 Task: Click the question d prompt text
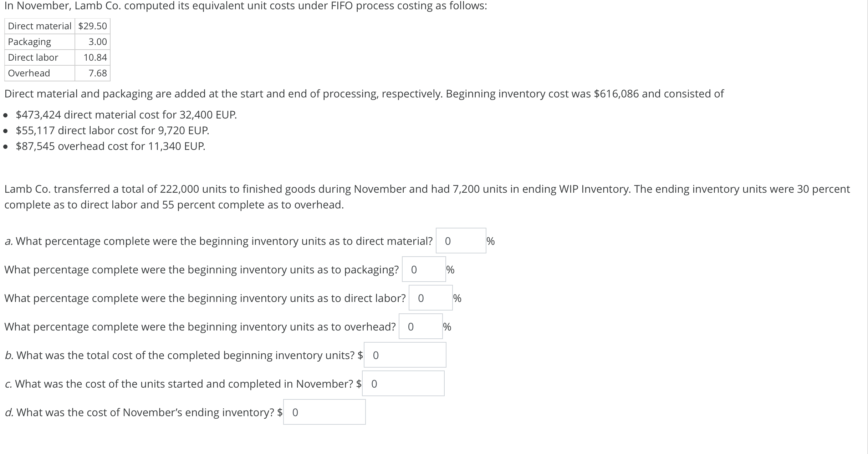click(x=142, y=412)
